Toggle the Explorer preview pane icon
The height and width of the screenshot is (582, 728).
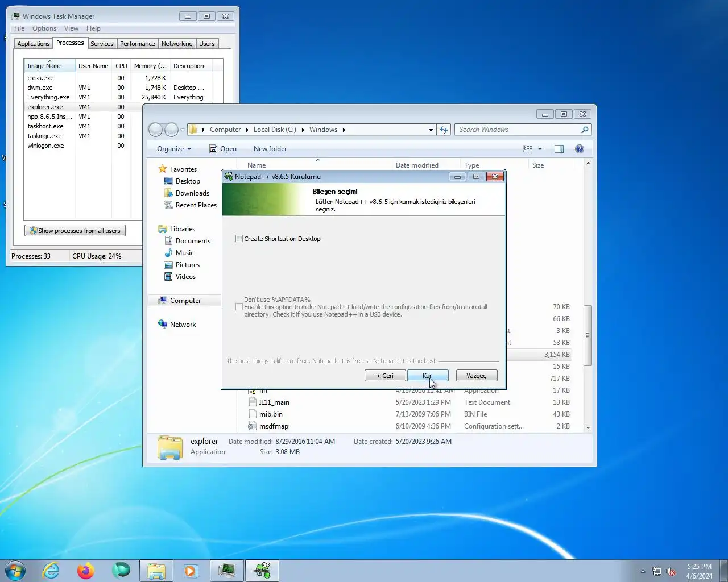pyautogui.click(x=559, y=149)
